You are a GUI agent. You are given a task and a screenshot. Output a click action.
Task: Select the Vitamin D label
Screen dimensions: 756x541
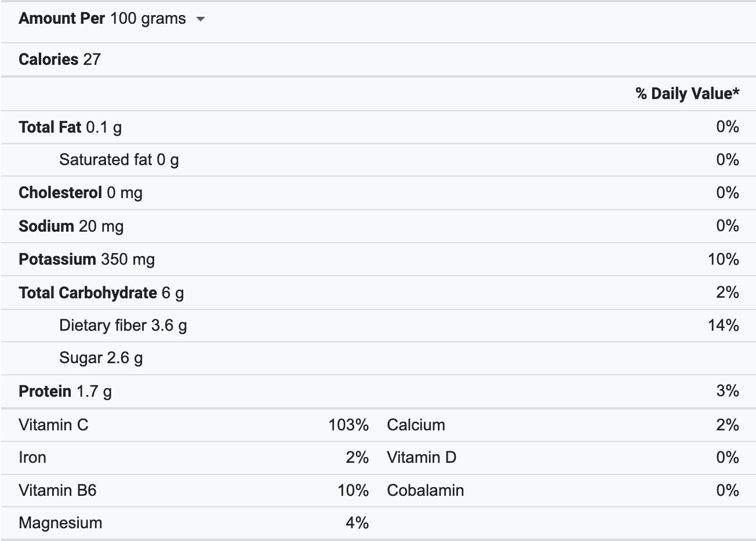421,457
